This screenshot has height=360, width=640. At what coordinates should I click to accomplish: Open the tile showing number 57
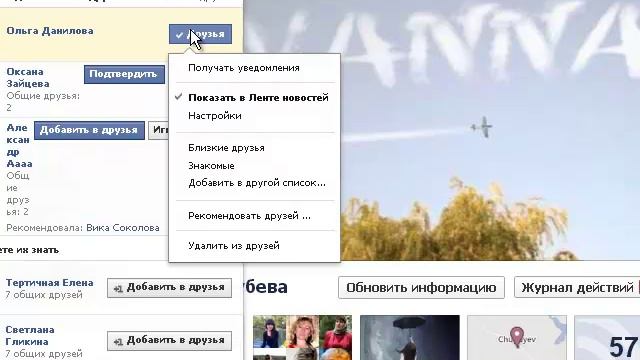[x=607, y=337]
